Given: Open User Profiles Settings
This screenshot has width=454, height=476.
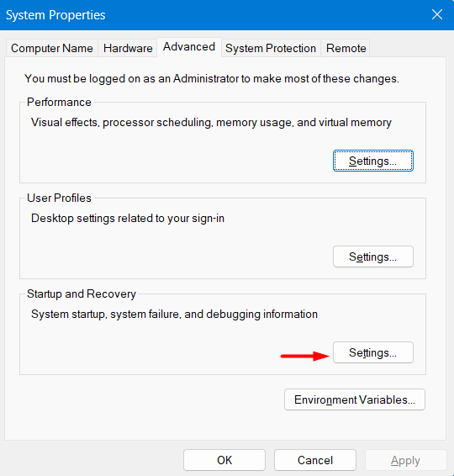Looking at the screenshot, I should point(373,257).
